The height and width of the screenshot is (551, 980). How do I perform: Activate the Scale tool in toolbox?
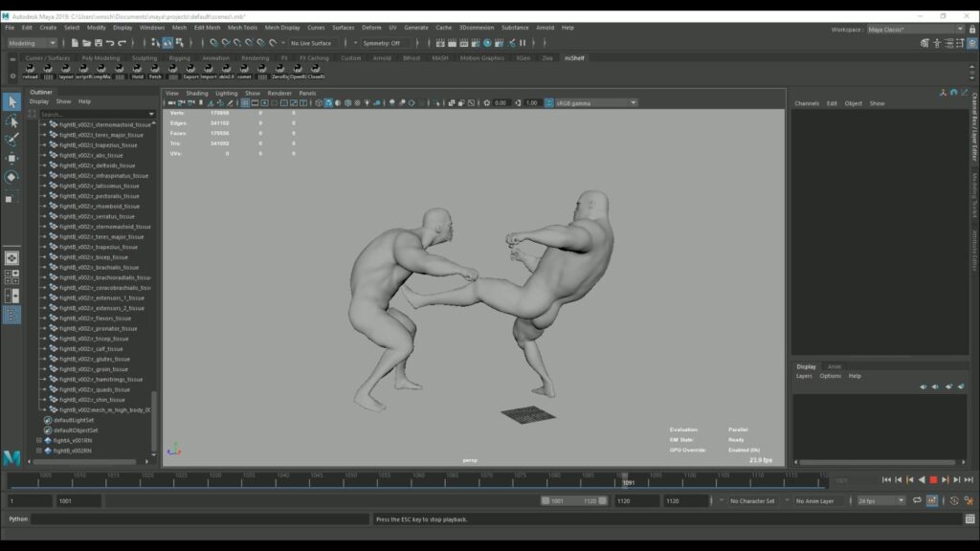coord(11,198)
